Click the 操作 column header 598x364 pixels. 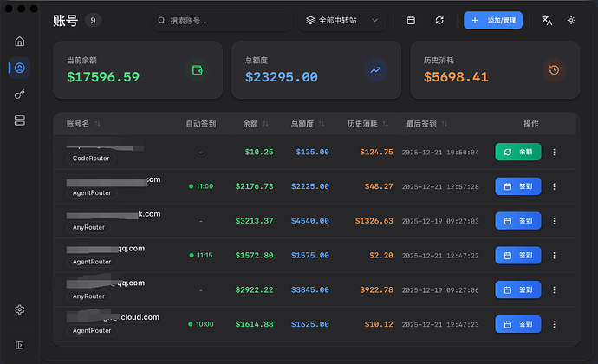coord(531,124)
